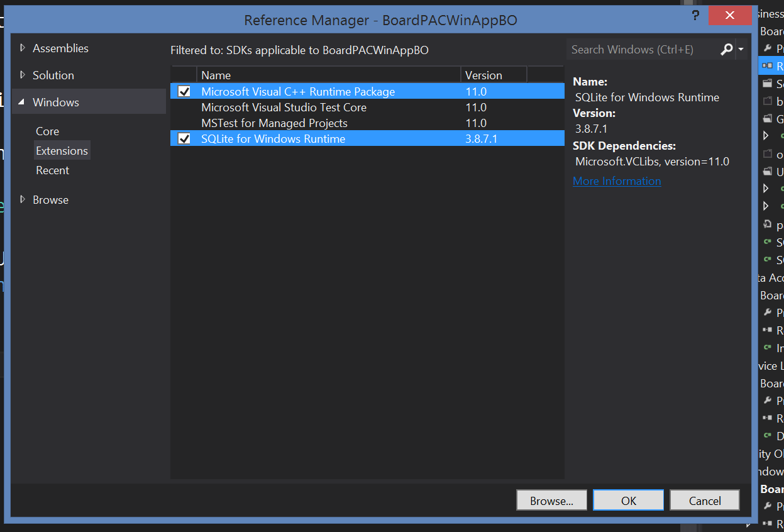The height and width of the screenshot is (532, 784).
Task: Select the SQLite for Windows Runtime row name
Action: (273, 139)
